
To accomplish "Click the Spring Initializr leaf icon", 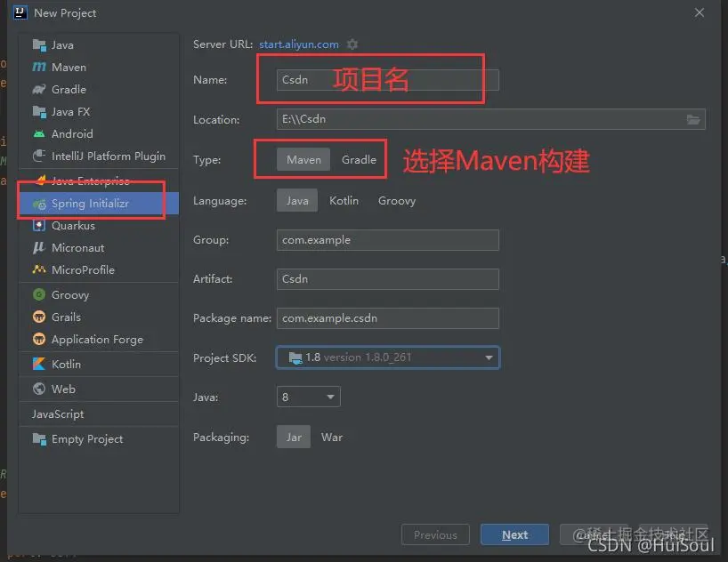I will coord(39,204).
